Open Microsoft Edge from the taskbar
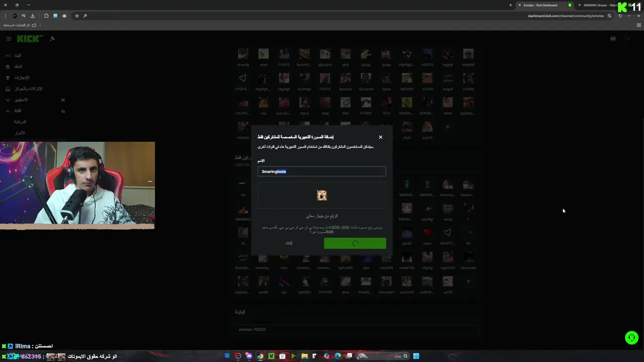644x362 pixels. click(x=338, y=356)
